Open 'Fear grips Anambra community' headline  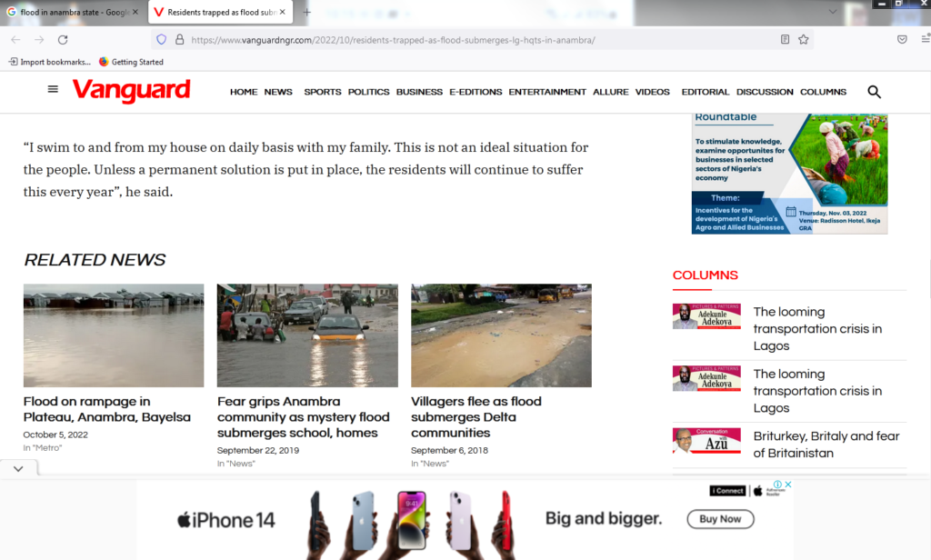(x=304, y=417)
